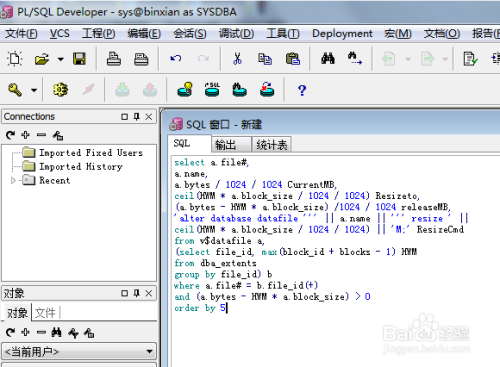Open the dropdown arrow beside the key icon
500x367 pixels.
pyautogui.click(x=34, y=90)
